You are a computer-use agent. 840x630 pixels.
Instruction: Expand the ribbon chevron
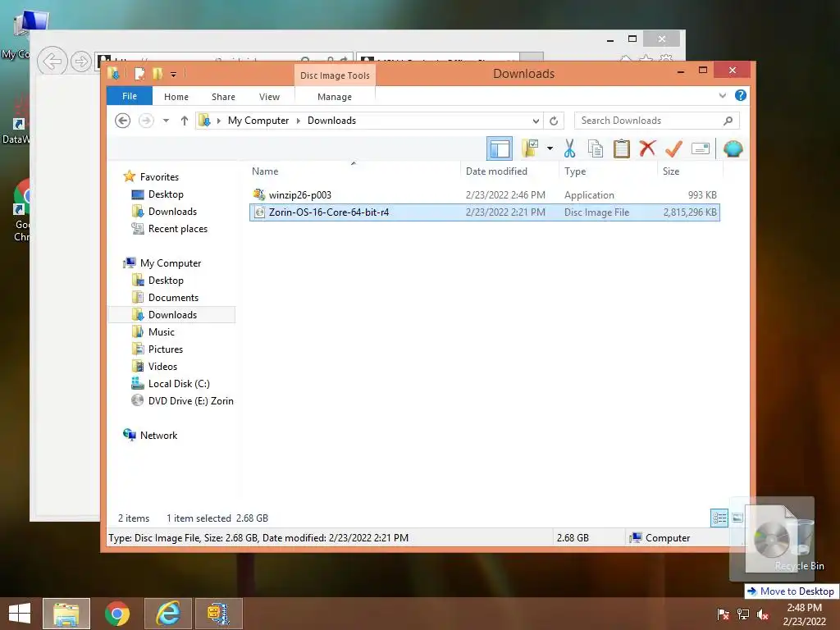pos(722,95)
